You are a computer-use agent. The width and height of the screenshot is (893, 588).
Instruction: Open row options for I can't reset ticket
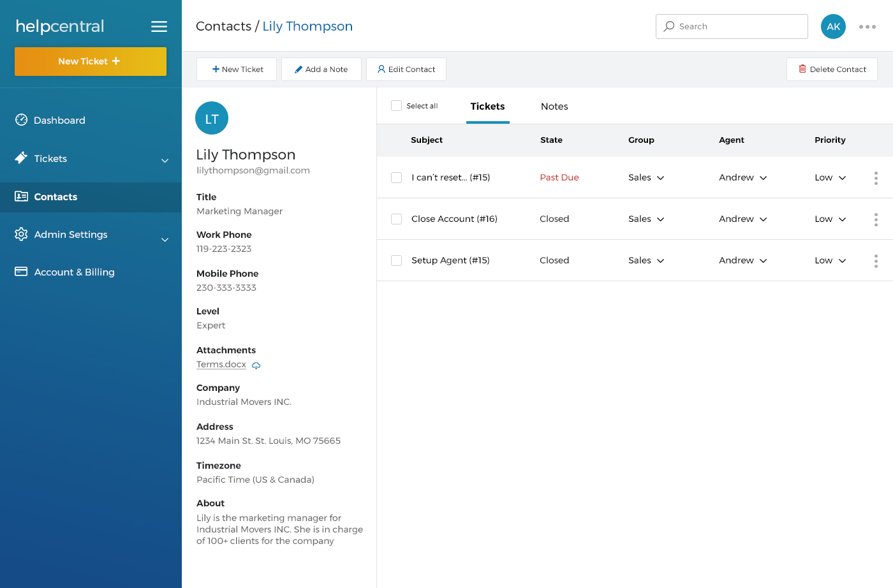coord(876,178)
